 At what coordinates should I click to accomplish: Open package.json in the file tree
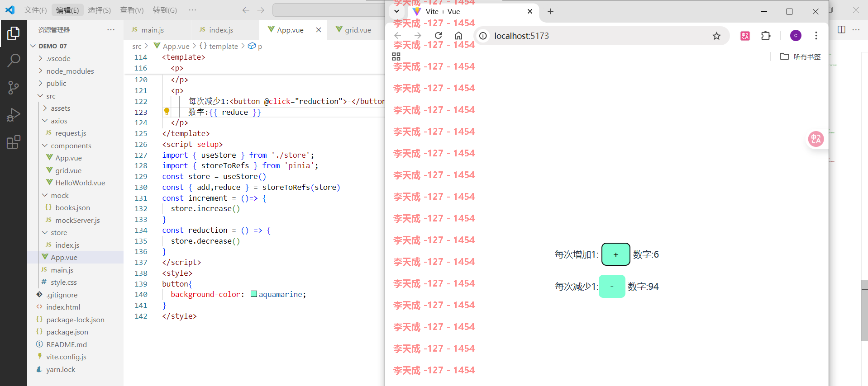[67, 332]
